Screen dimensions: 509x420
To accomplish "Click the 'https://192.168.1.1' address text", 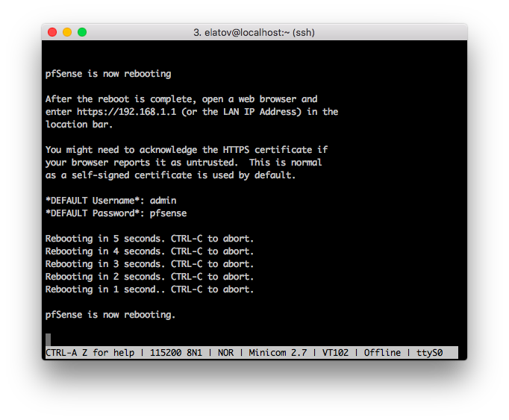I will pos(127,112).
